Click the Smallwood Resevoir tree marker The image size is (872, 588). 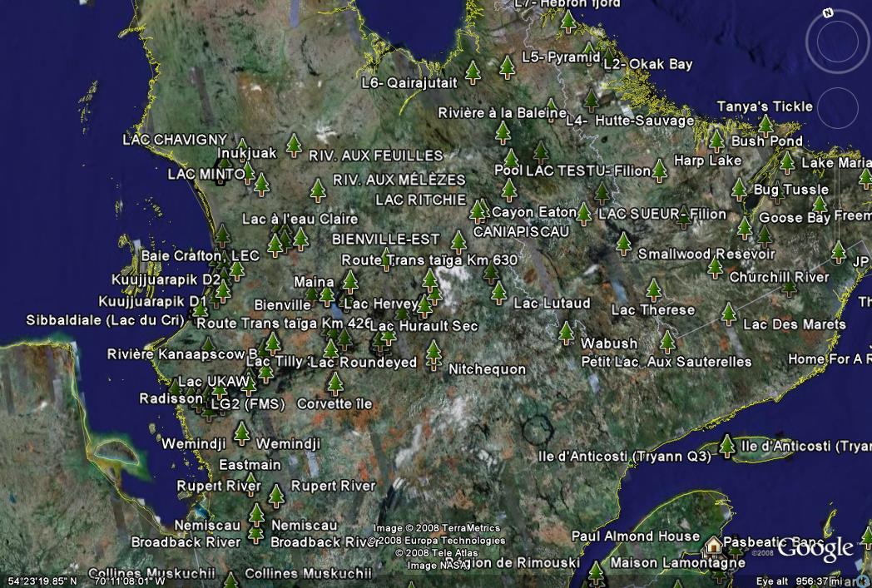coord(623,244)
